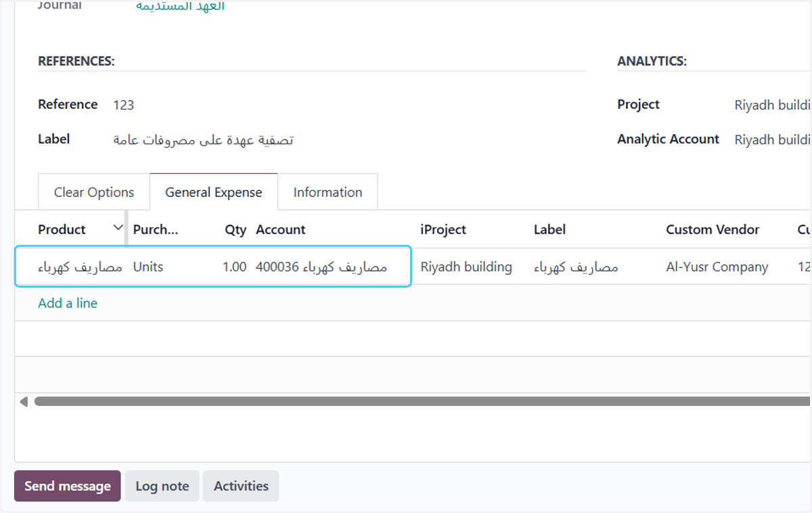Select the Reference value 123
Viewport: 812px width, 513px height.
[x=124, y=105]
